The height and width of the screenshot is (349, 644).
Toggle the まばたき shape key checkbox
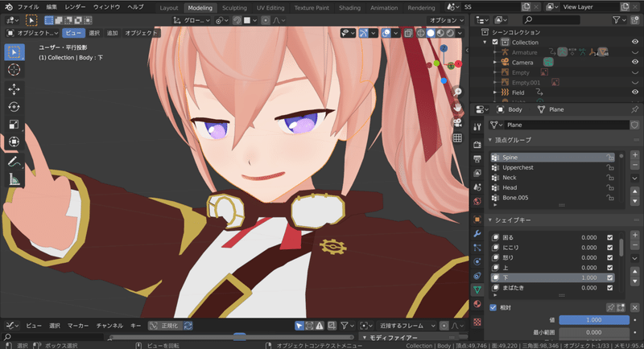[610, 288]
